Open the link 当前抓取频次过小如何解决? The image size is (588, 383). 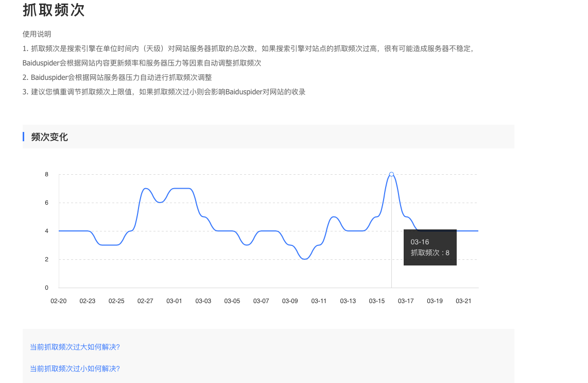[75, 369]
